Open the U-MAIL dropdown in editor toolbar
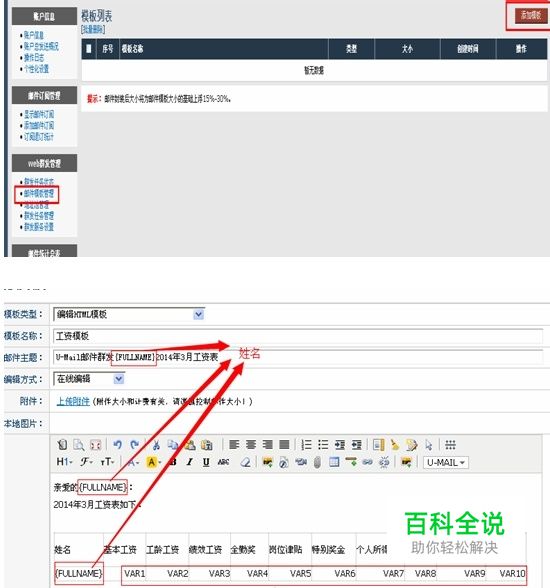The width and height of the screenshot is (550, 588). click(446, 462)
